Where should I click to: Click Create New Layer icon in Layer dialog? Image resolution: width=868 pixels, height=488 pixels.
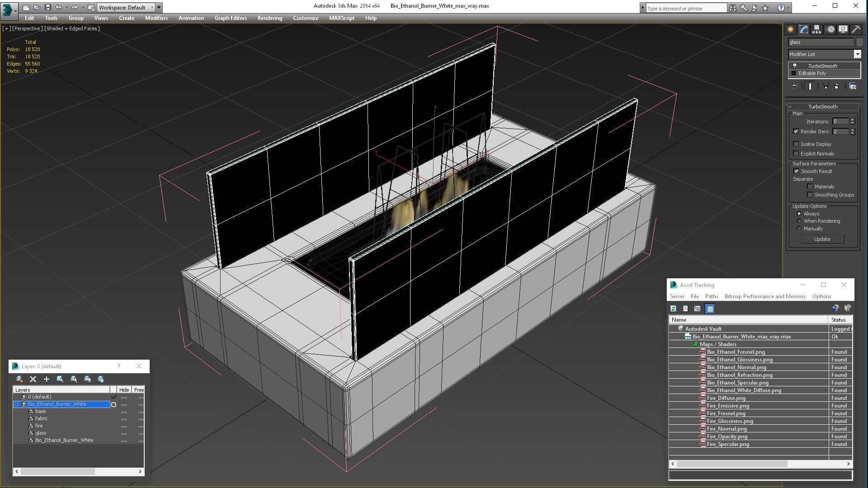(19, 379)
